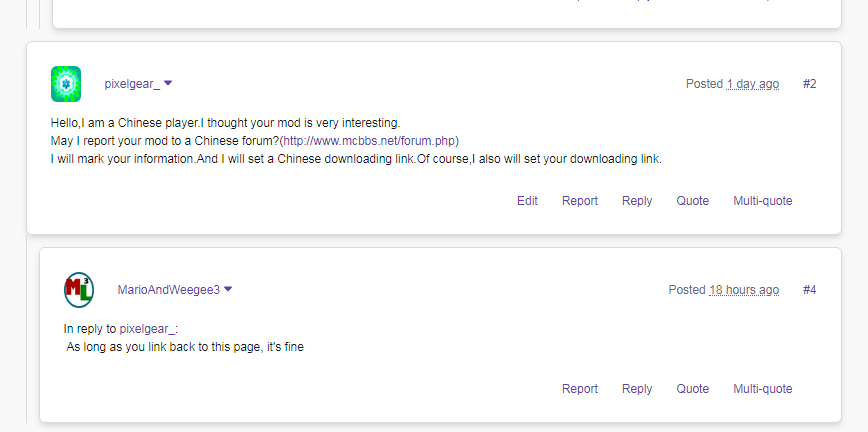868x432 pixels.
Task: Follow the 'pixelgear_' in-reply-to link
Action: [x=147, y=328]
